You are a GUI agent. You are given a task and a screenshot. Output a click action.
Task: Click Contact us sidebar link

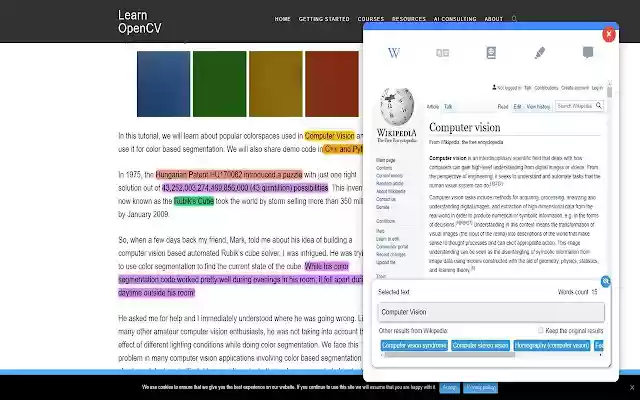tap(386, 199)
